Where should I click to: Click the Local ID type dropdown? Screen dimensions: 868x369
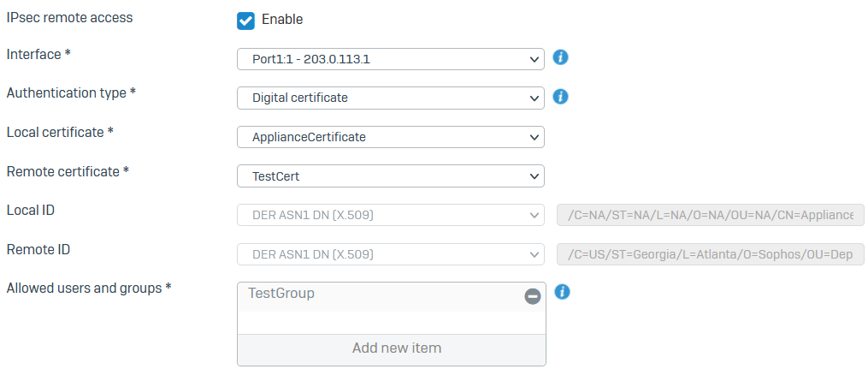(x=390, y=215)
